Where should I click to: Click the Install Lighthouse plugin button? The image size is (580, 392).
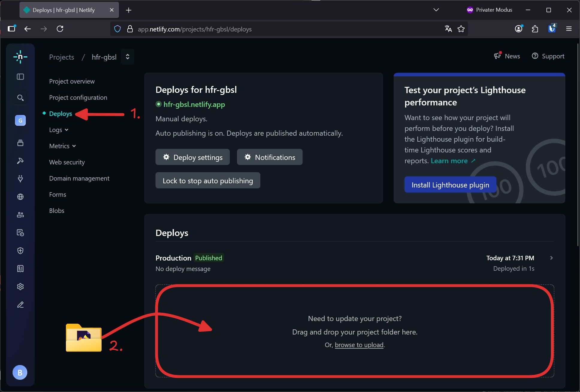[450, 184]
